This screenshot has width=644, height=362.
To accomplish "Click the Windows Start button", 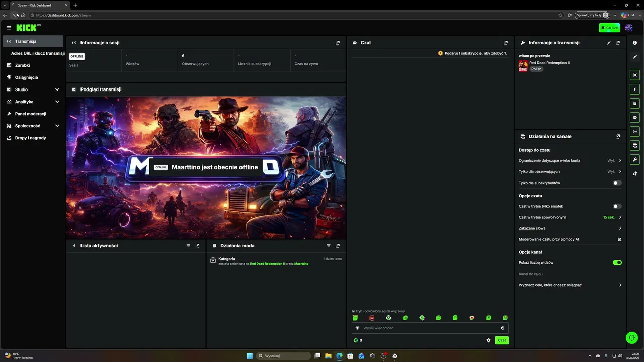I will coord(250,356).
